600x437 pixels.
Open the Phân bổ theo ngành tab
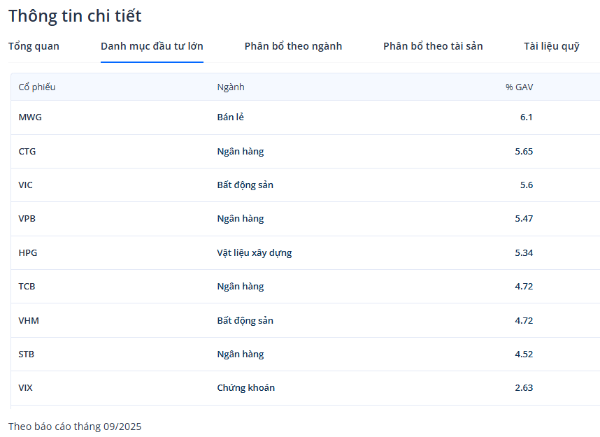pyautogui.click(x=293, y=46)
